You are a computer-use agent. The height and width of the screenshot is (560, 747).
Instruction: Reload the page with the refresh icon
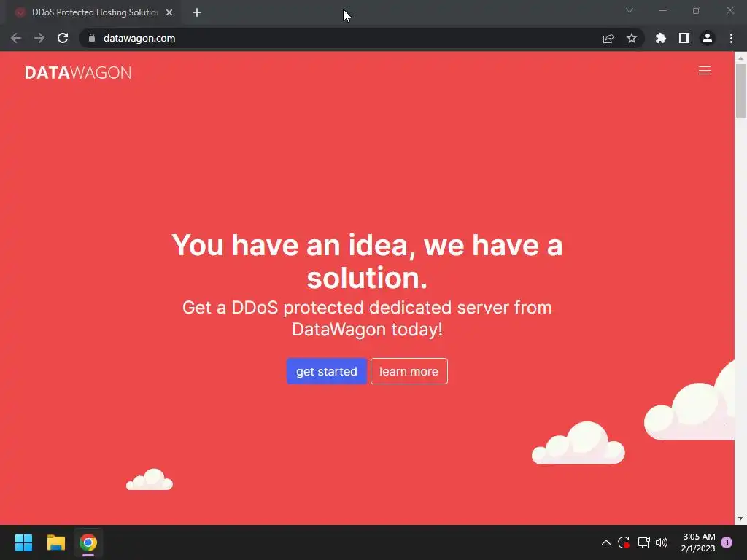[63, 38]
